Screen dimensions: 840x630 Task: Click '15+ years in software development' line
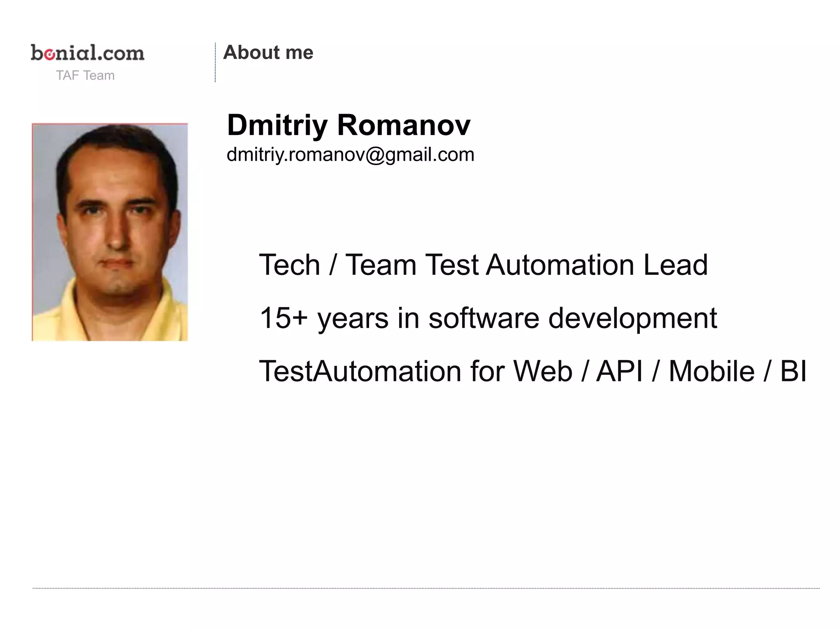488,318
